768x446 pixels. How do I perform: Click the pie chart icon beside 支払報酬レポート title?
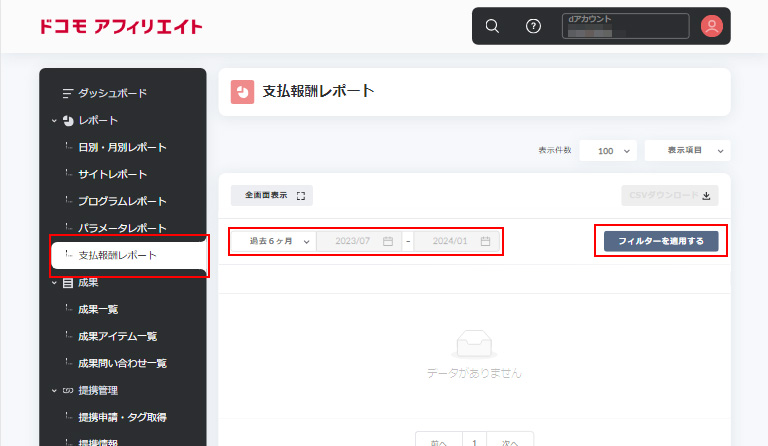[242, 92]
